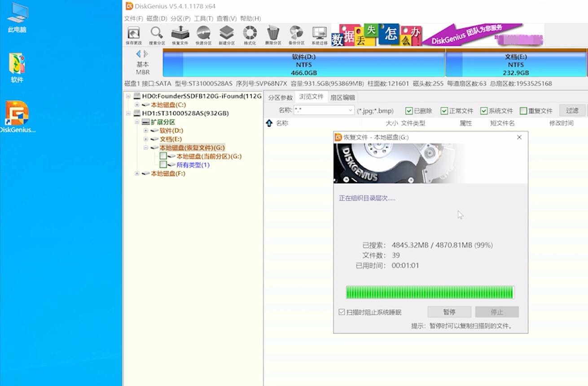
Task: Select 所有类型(1) tree item
Action: [x=193, y=165]
